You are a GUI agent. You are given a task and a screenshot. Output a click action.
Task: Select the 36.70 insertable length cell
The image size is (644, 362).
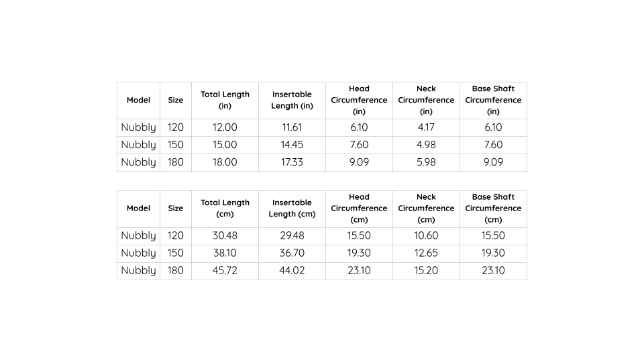point(292,253)
